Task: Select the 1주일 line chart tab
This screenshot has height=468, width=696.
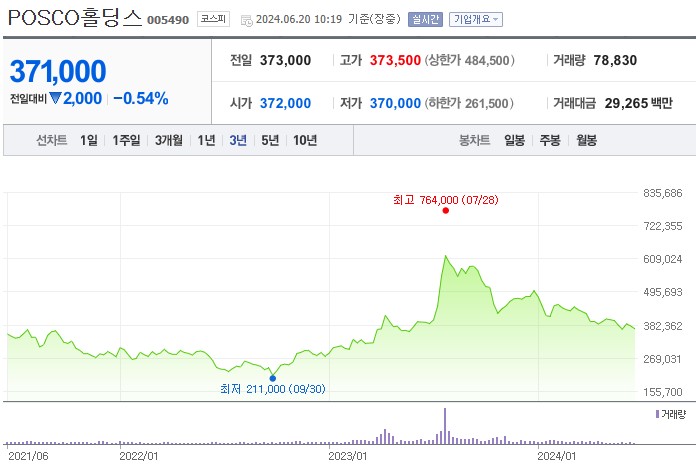Action: (x=126, y=140)
